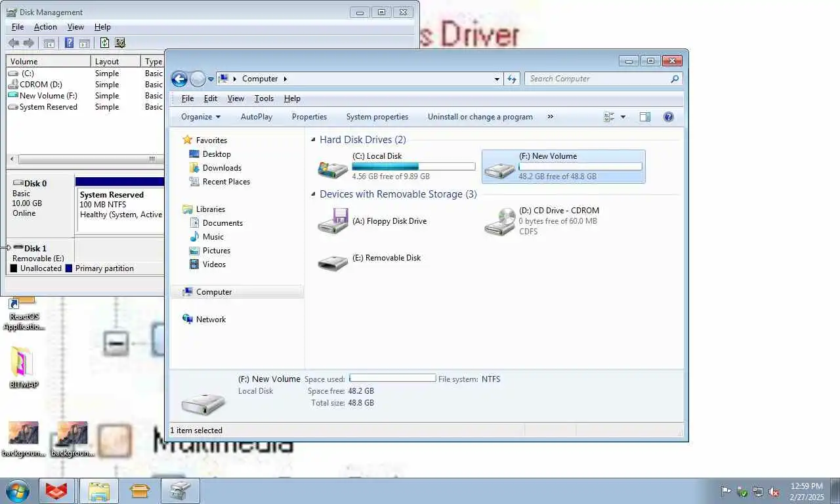Click arrow before Computer in address bar
Viewport: 840px width, 504px height.
(235, 79)
